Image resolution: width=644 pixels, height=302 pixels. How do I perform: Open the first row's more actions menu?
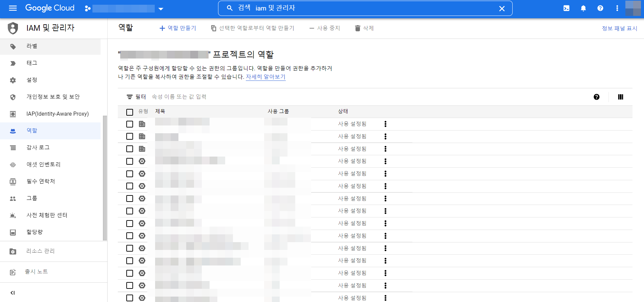point(385,124)
